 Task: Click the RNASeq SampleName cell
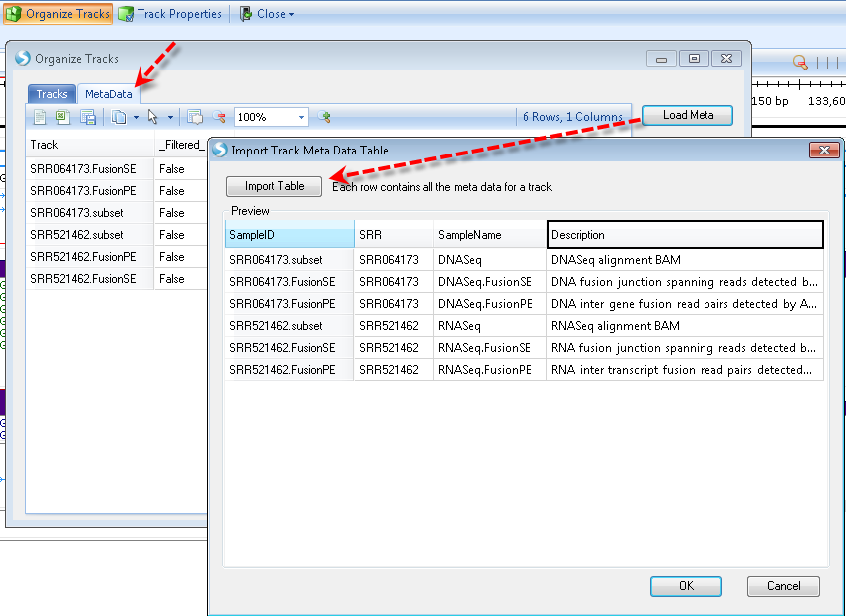pos(490,326)
